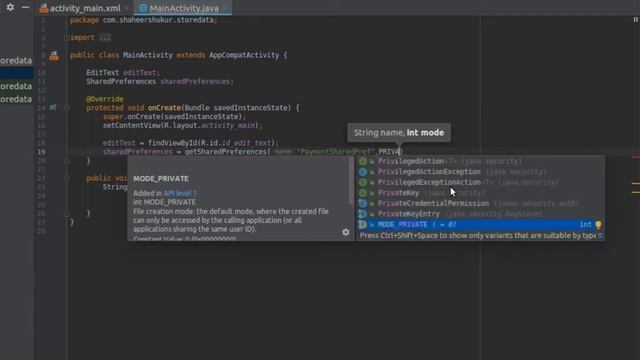Click the fold marker ending onCreate
Image resolution: width=640 pixels, height=360 pixels.
coord(67,161)
